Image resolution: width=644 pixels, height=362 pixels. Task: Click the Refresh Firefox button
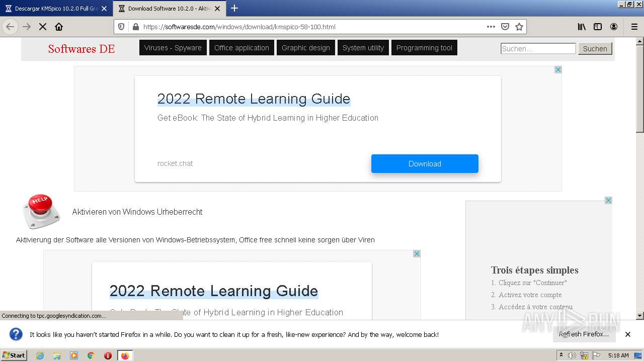584,334
